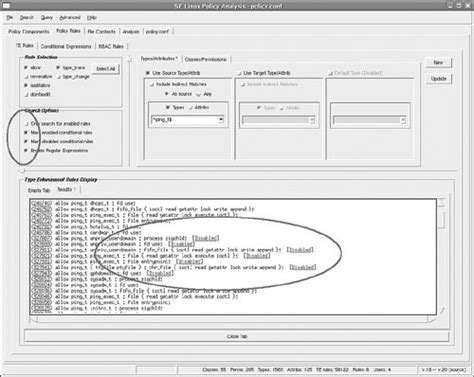Check Only search for enabled rules
474x377 pixels.
point(26,124)
